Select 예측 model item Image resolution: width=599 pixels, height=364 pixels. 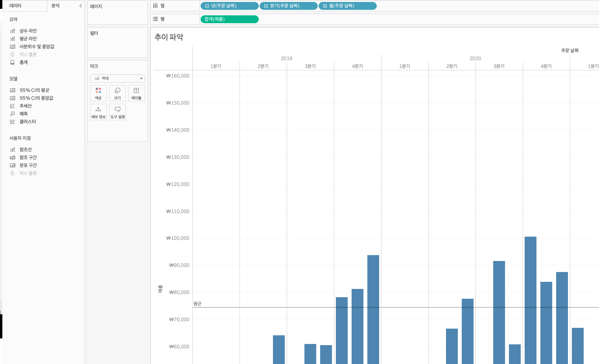pyautogui.click(x=24, y=114)
